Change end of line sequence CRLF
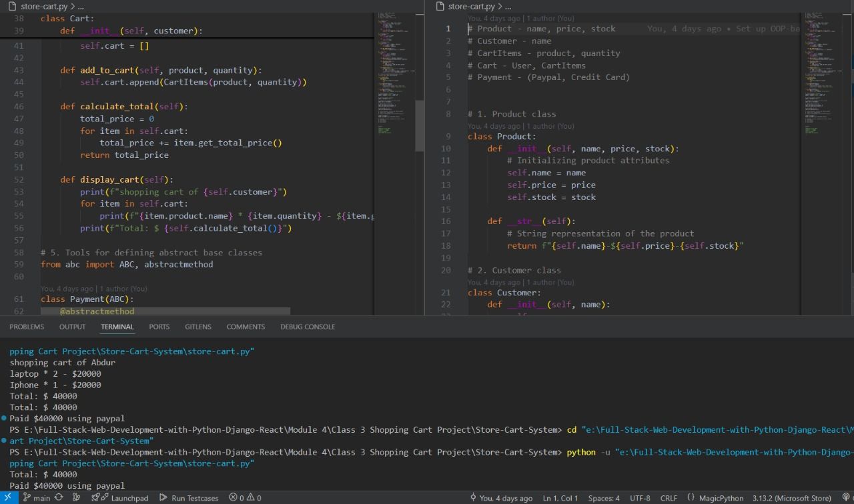854x504 pixels. [x=669, y=498]
